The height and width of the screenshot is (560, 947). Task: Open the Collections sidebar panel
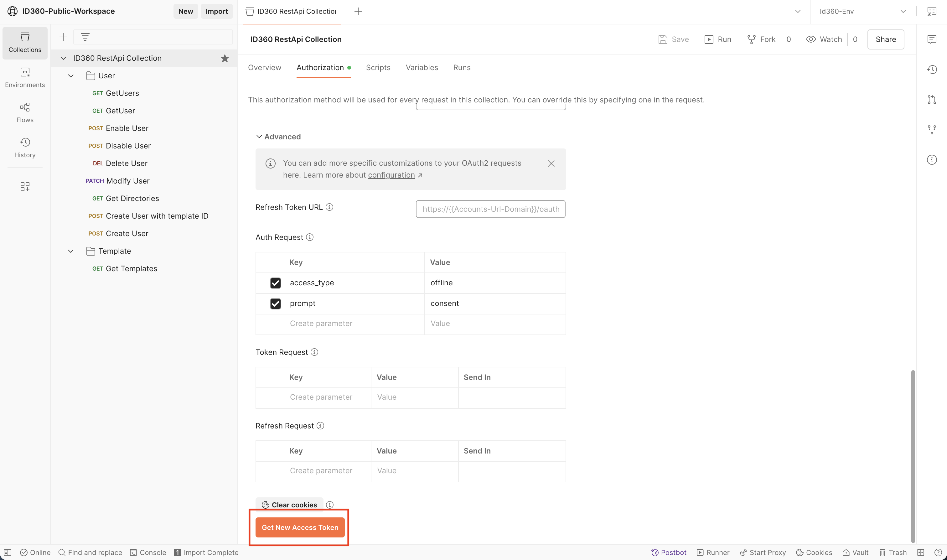[x=25, y=43]
